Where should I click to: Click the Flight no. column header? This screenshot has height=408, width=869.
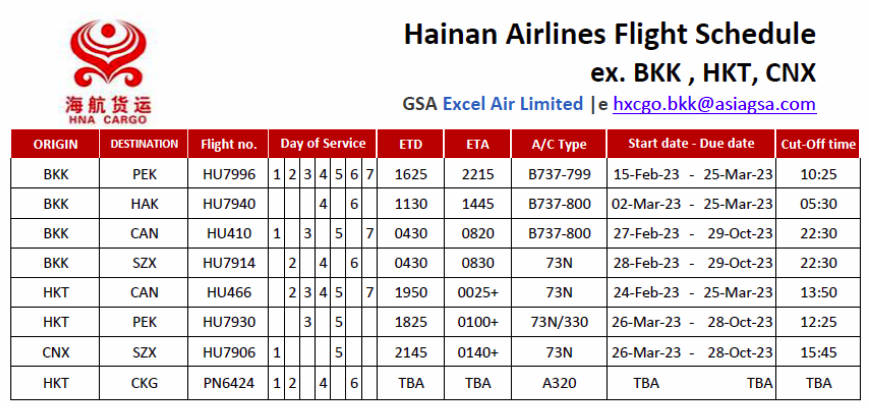click(x=228, y=144)
